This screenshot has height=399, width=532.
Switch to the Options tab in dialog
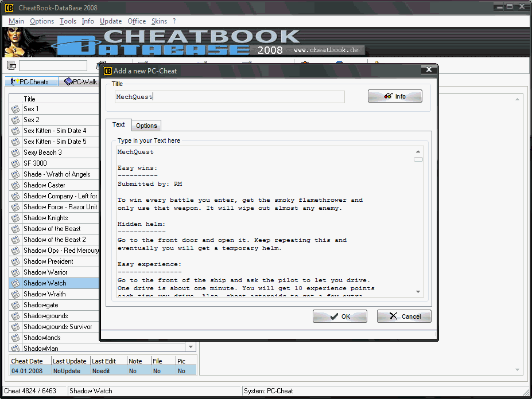pos(146,126)
